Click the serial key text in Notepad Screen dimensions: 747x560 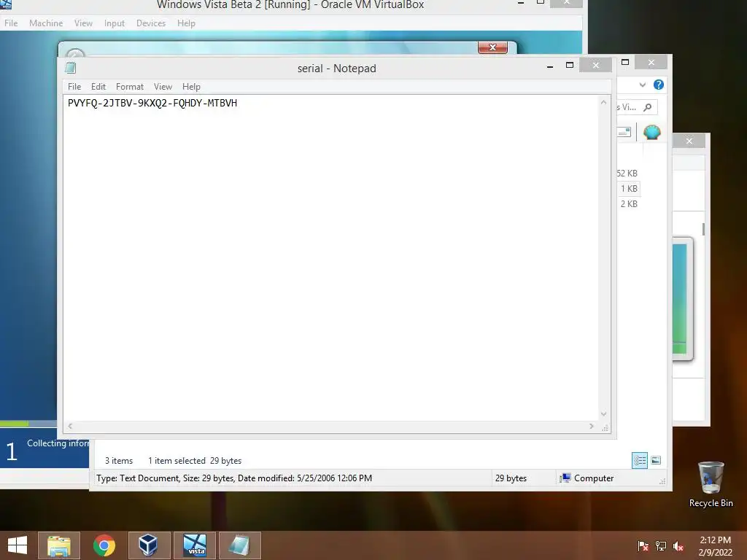[x=152, y=103]
